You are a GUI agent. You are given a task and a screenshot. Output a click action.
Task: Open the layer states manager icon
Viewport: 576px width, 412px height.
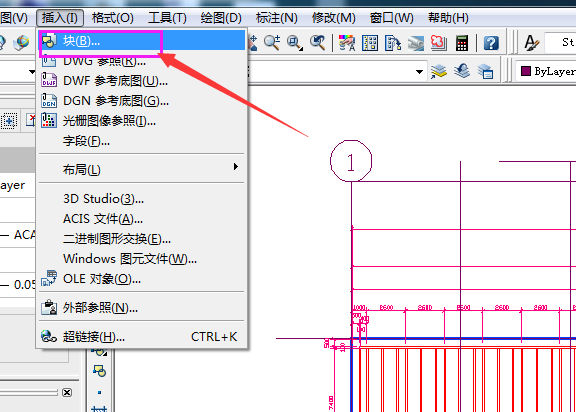pos(485,71)
